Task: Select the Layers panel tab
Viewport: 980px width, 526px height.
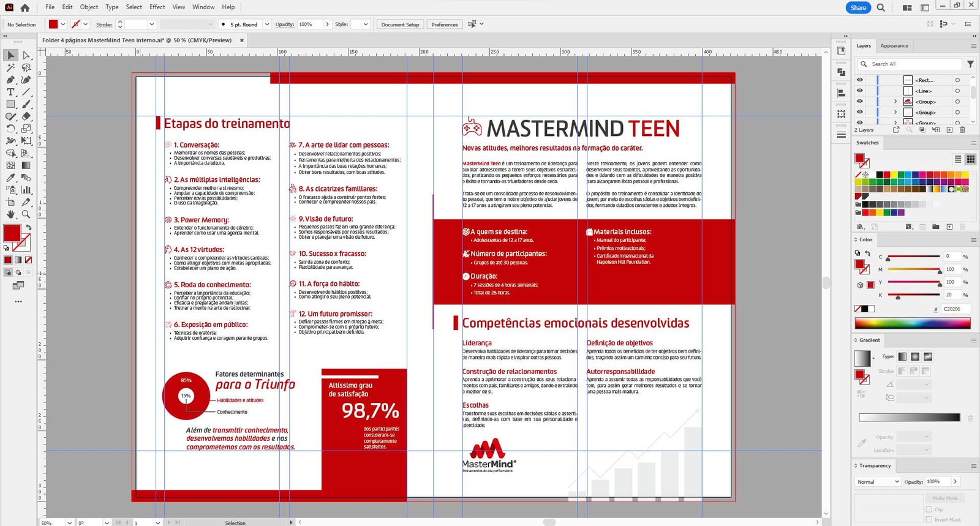Action: pos(864,46)
